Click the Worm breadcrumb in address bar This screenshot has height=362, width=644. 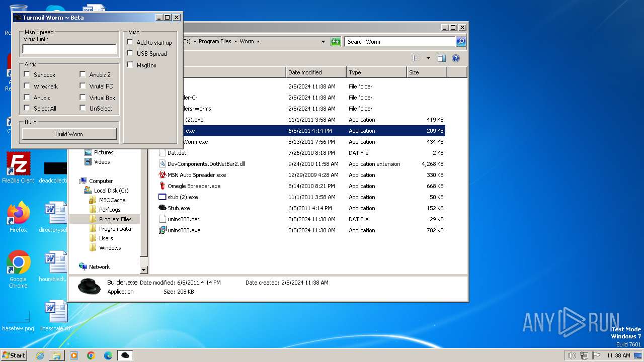[247, 42]
